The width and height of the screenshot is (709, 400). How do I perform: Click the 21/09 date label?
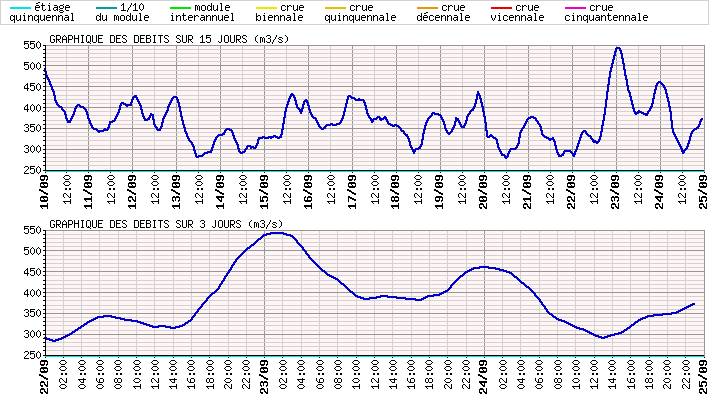[528, 192]
